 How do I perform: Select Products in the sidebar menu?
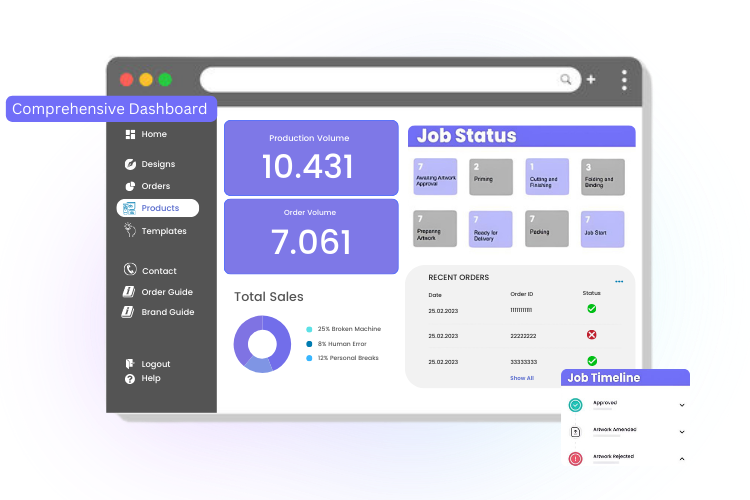[158, 208]
